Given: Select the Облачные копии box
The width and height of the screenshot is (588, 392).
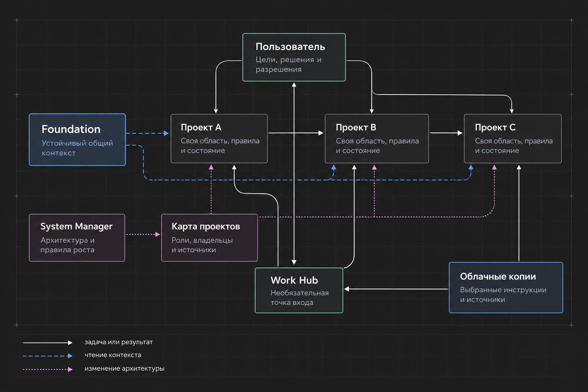Looking at the screenshot, I should pos(506,287).
